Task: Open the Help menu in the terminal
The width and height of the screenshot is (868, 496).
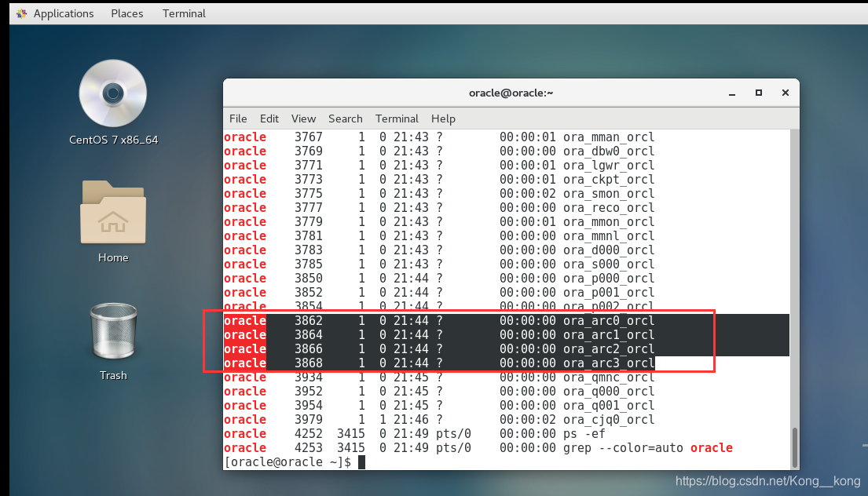Action: tap(443, 119)
